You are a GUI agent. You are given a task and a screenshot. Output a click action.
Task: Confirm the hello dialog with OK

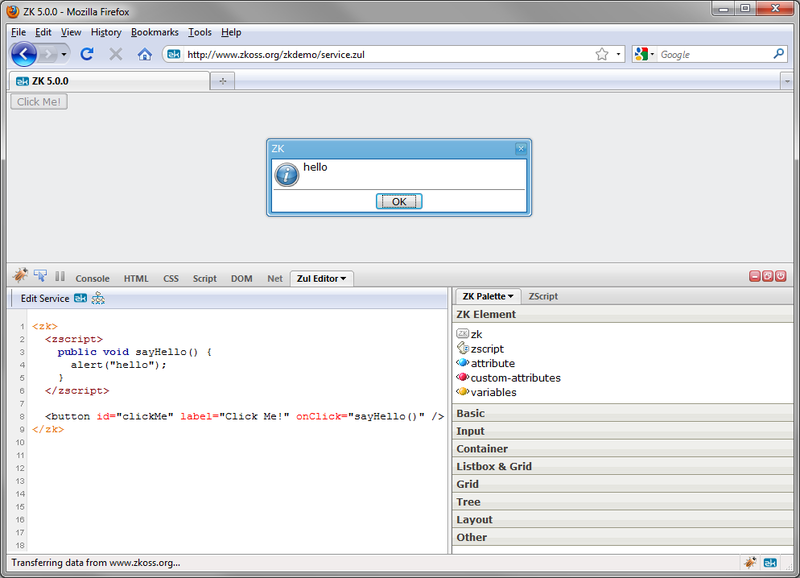[399, 202]
